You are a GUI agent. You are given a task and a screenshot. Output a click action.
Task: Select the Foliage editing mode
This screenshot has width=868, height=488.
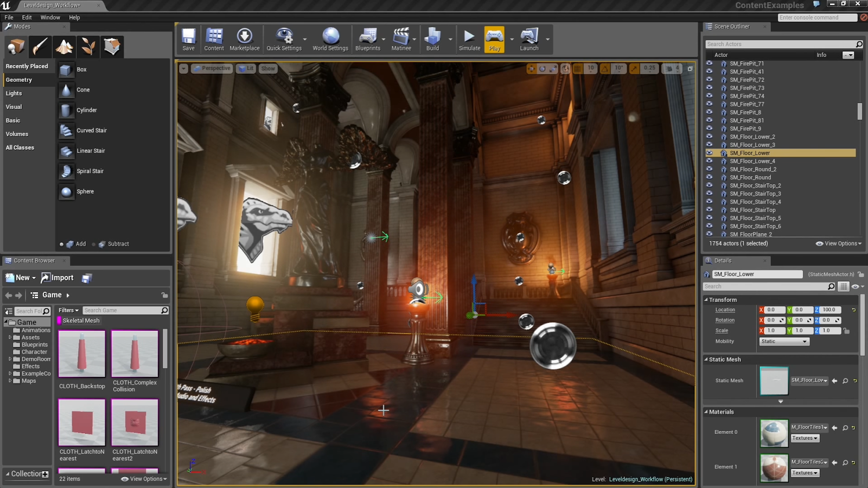pyautogui.click(x=88, y=47)
